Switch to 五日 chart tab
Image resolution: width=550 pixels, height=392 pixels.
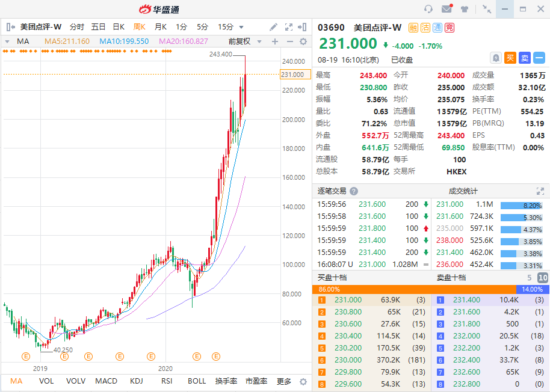(98, 27)
